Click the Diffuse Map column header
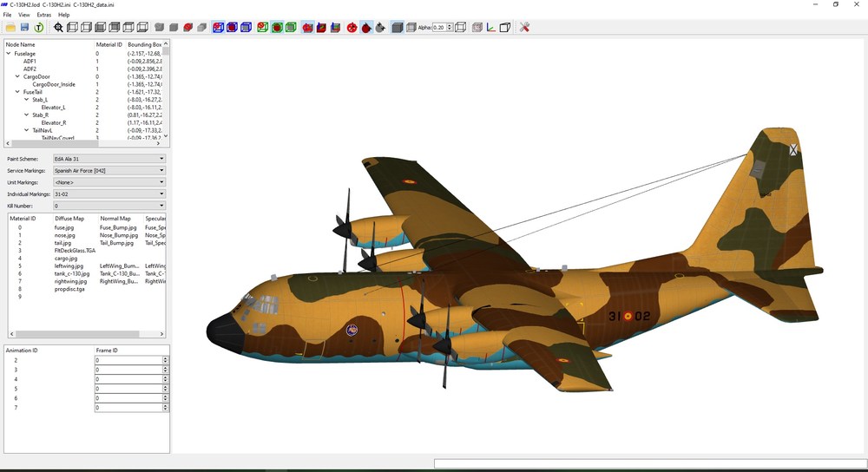The height and width of the screenshot is (472, 868). click(69, 219)
